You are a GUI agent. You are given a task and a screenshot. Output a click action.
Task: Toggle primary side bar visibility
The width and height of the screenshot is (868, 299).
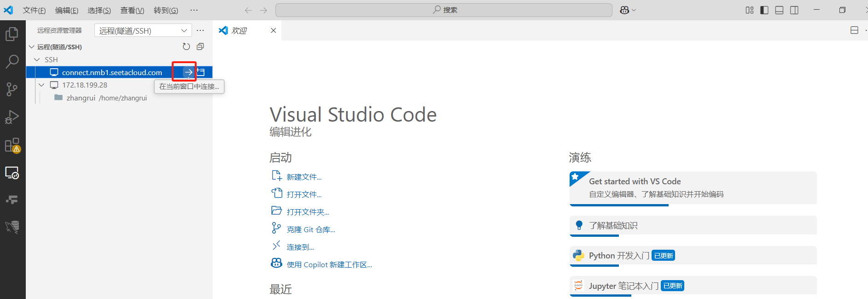[764, 10]
